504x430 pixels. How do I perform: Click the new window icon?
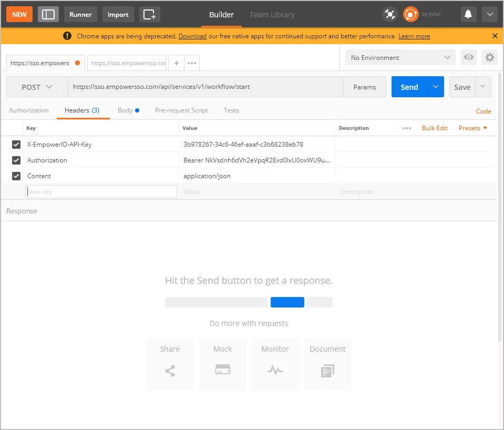pyautogui.click(x=150, y=14)
